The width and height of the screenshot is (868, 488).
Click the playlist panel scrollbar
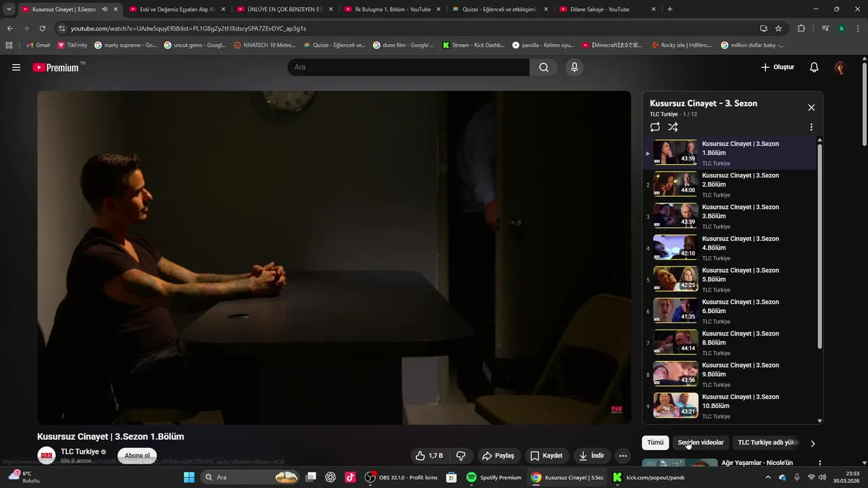(x=820, y=245)
